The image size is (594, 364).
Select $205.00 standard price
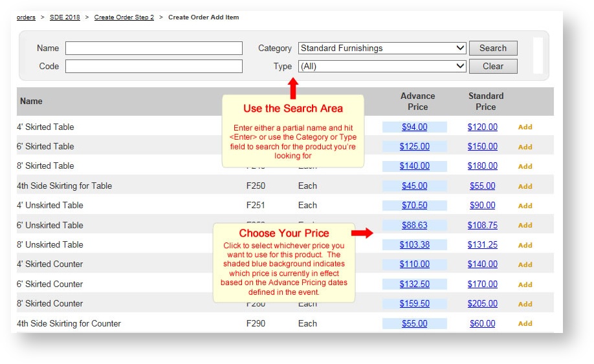(x=482, y=304)
